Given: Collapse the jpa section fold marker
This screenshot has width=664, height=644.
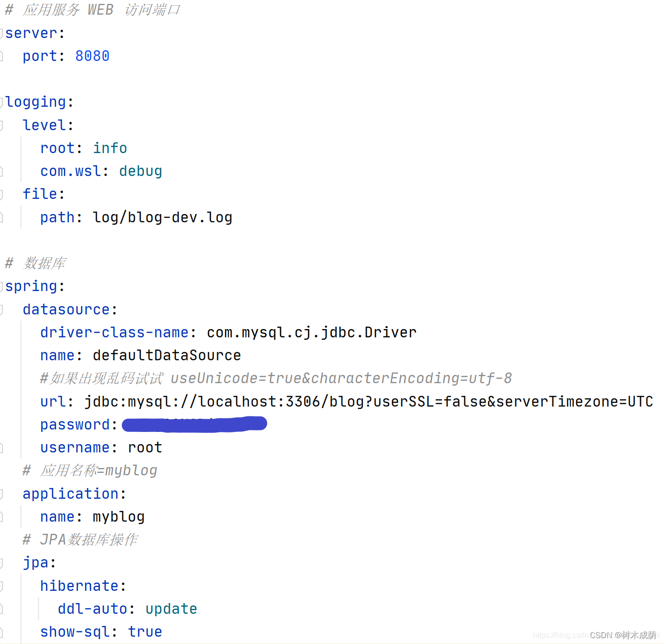Looking at the screenshot, I should [x=1, y=563].
